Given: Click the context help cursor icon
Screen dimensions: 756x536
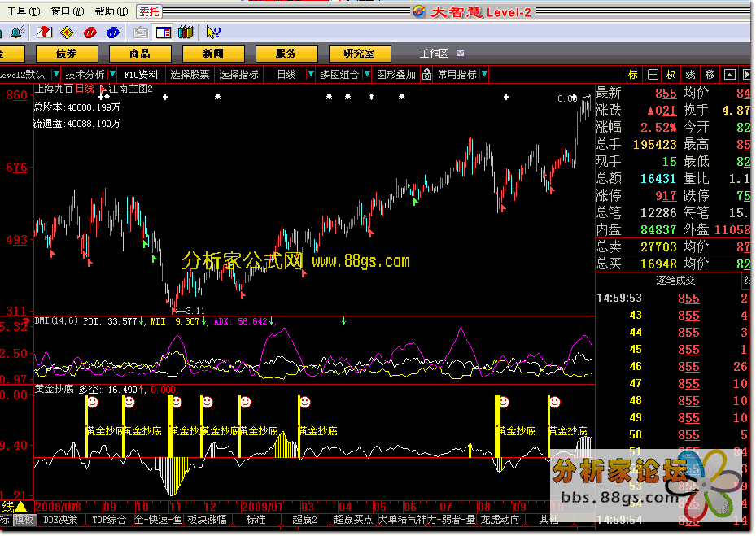Looking at the screenshot, I should [213, 33].
